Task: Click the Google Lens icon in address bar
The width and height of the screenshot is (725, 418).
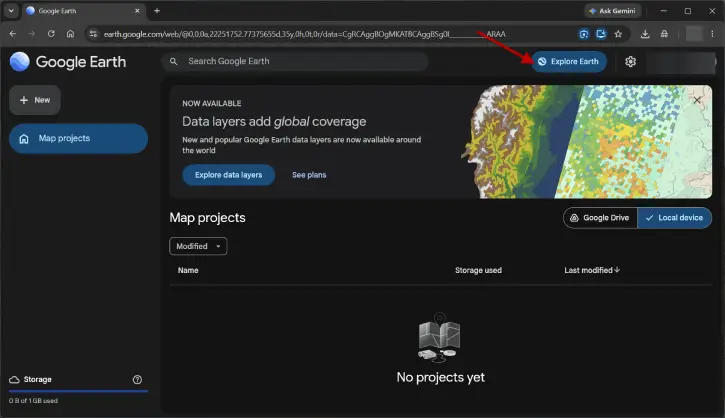Action: pyautogui.click(x=584, y=34)
